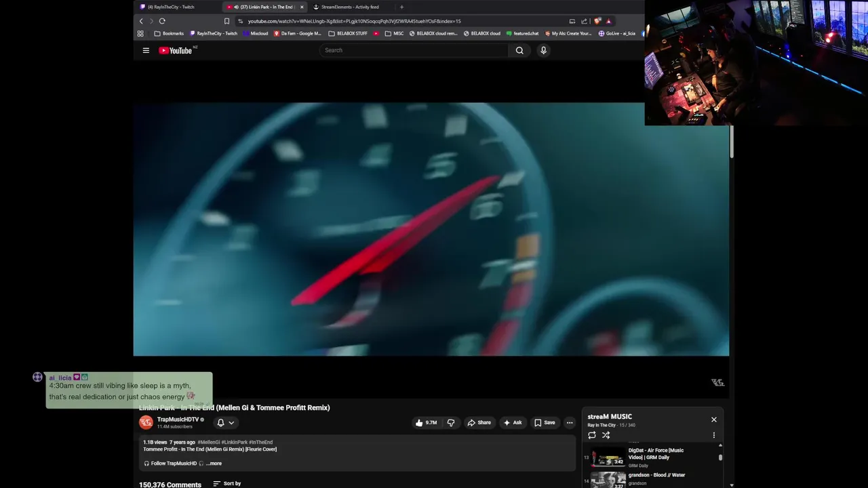Switch to StreamElements - Activity feed tab
The height and width of the screenshot is (488, 868).
pyautogui.click(x=351, y=7)
